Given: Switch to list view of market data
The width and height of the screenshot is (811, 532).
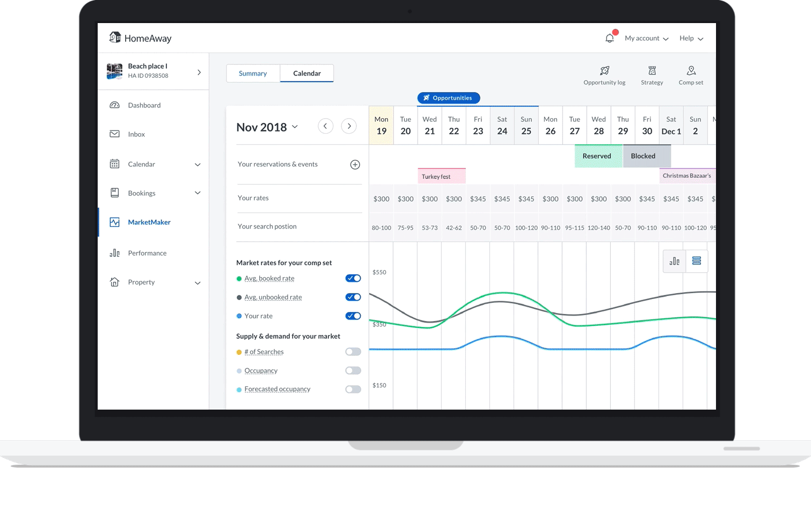Looking at the screenshot, I should pyautogui.click(x=697, y=261).
